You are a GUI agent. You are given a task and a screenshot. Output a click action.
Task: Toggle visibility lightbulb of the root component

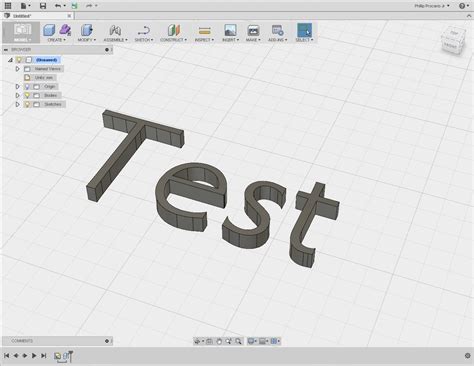(19, 60)
